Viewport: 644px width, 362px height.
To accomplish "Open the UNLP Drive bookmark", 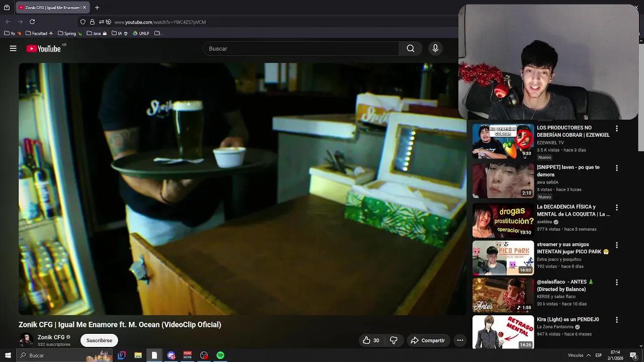I will click(x=141, y=33).
